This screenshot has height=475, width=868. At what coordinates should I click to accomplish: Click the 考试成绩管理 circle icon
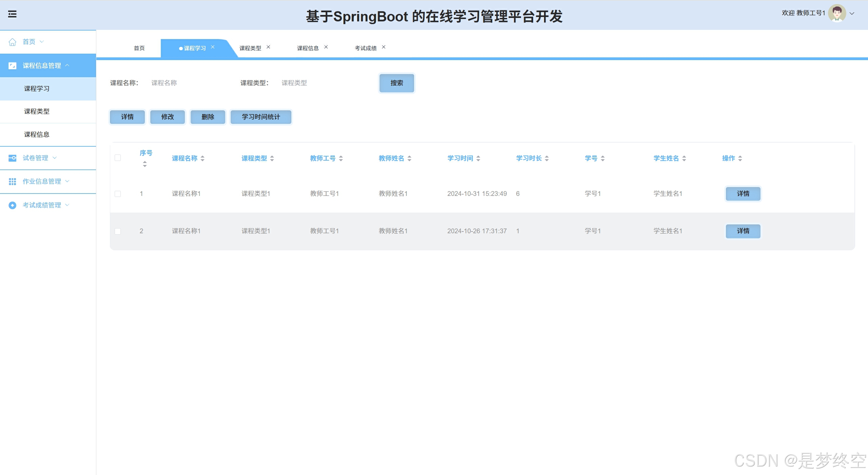(13, 205)
